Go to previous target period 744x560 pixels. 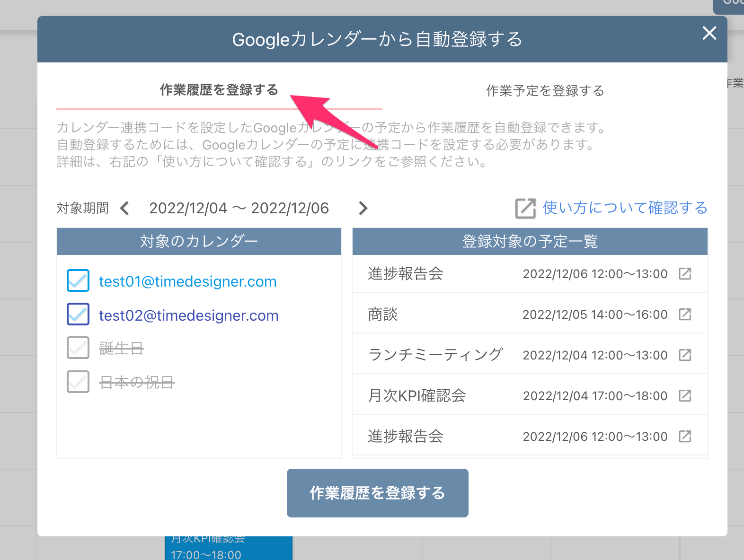(x=124, y=208)
